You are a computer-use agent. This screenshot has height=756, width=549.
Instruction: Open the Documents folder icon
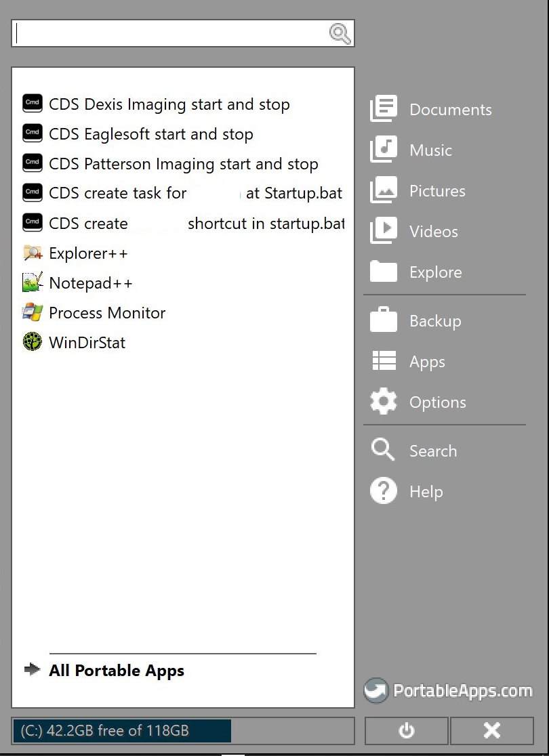tap(383, 108)
